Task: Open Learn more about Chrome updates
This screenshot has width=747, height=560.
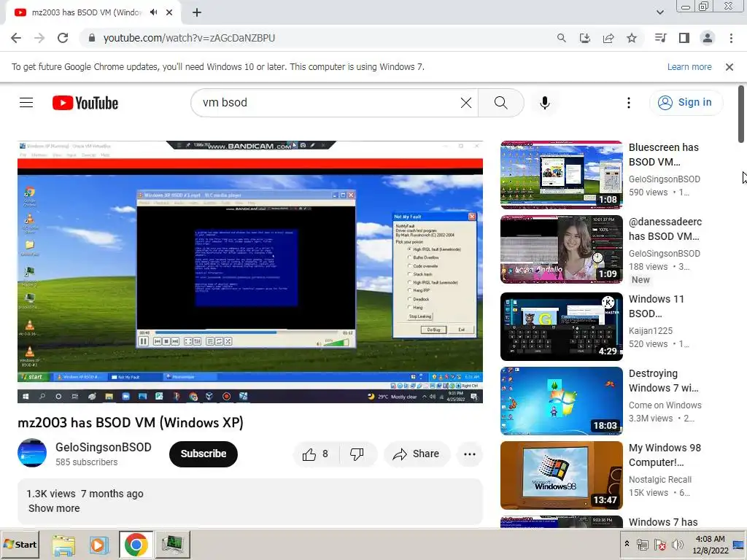Action: point(689,67)
